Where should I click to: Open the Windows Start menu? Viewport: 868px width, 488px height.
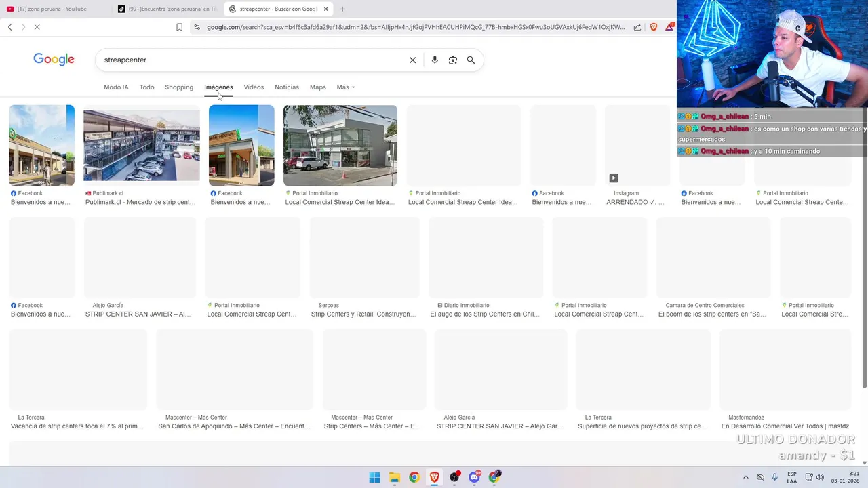tap(374, 477)
